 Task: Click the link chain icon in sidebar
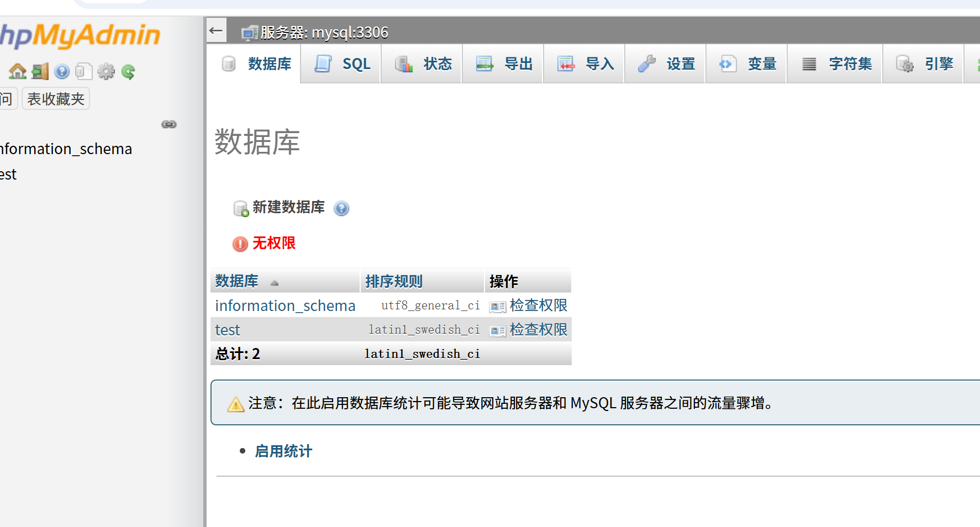pyautogui.click(x=169, y=124)
